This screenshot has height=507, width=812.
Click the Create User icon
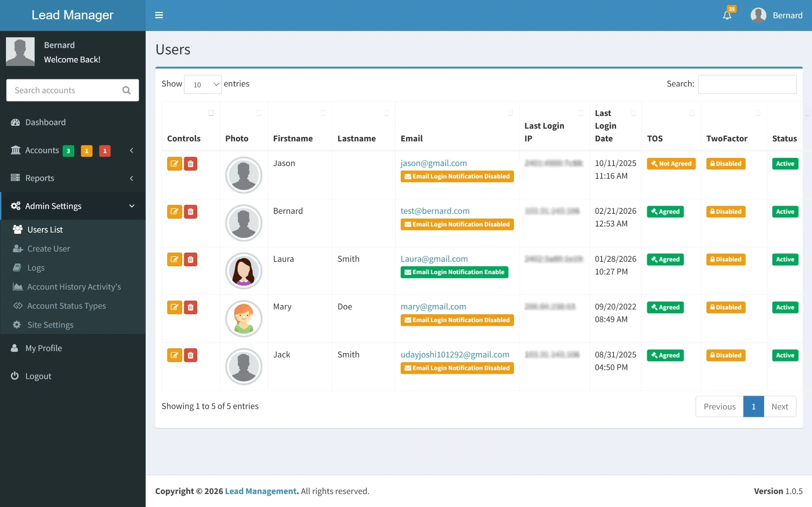point(17,248)
